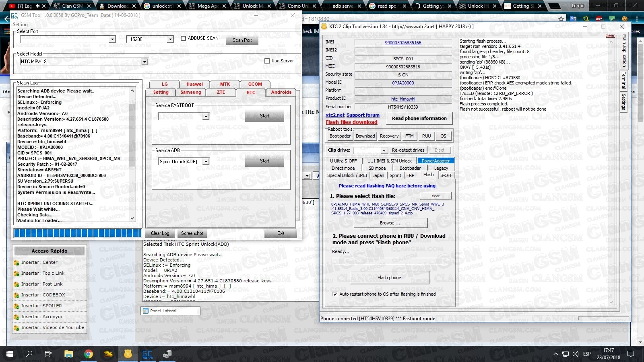Screen dimensions: 644x362
Task: Switch to Chrome in the taskbar
Action: 88,354
